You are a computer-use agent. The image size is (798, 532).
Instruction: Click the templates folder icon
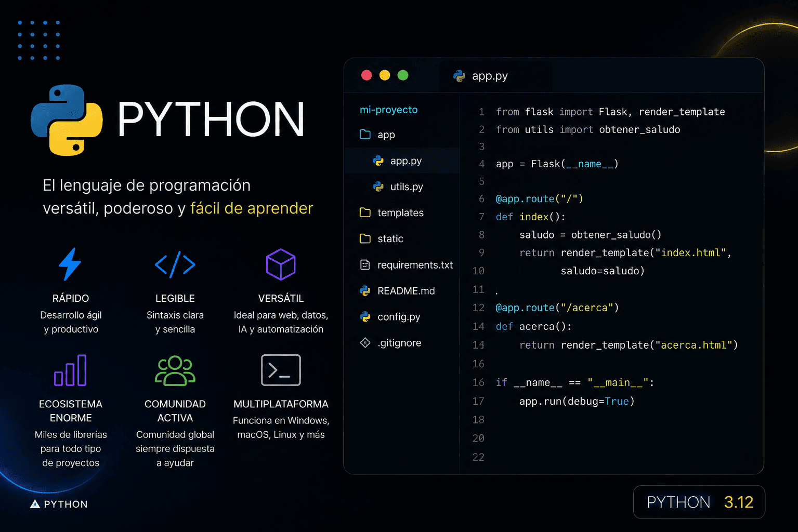point(365,212)
